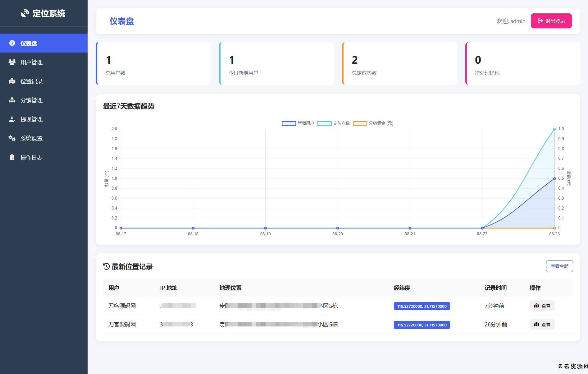588x374 pixels.
Task: Navigate to 系统设置 in the sidebar
Action: pos(31,138)
